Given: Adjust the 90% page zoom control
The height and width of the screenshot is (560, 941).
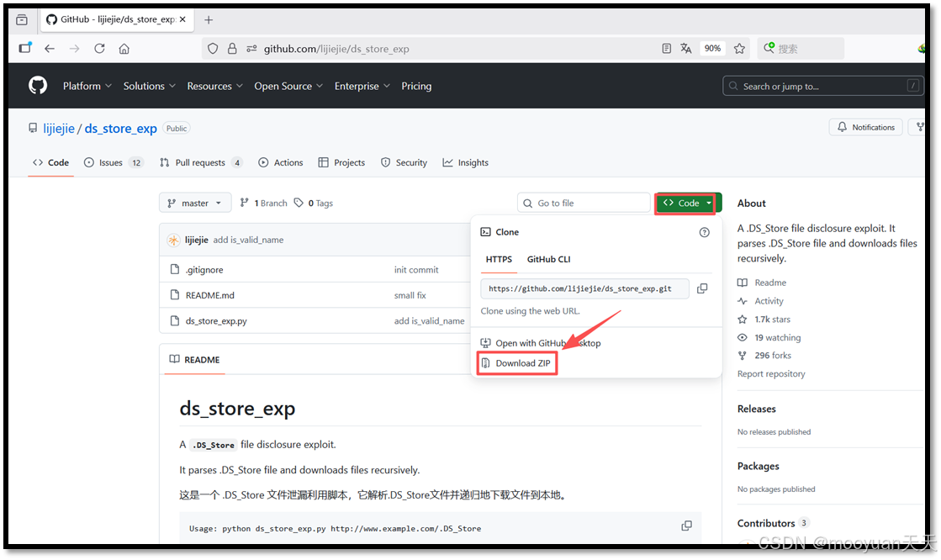Looking at the screenshot, I should pos(712,48).
